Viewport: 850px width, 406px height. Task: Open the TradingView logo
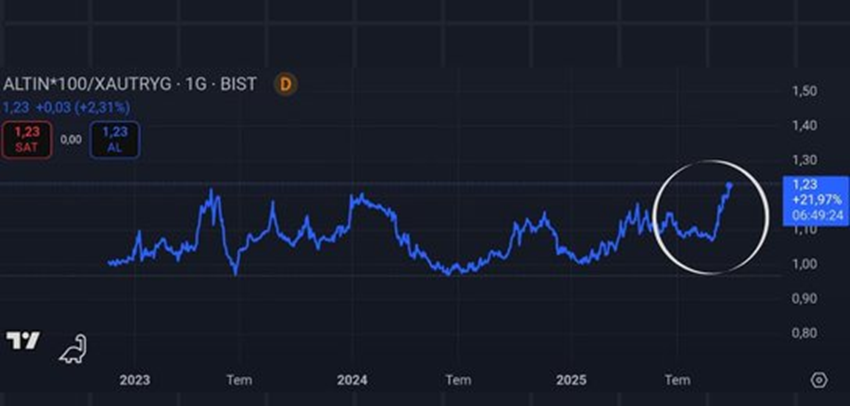point(23,341)
